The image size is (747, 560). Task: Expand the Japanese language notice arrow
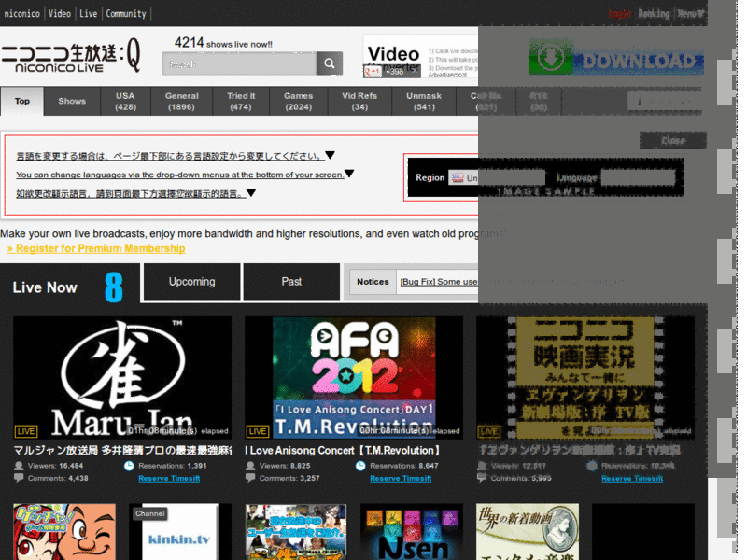click(330, 155)
